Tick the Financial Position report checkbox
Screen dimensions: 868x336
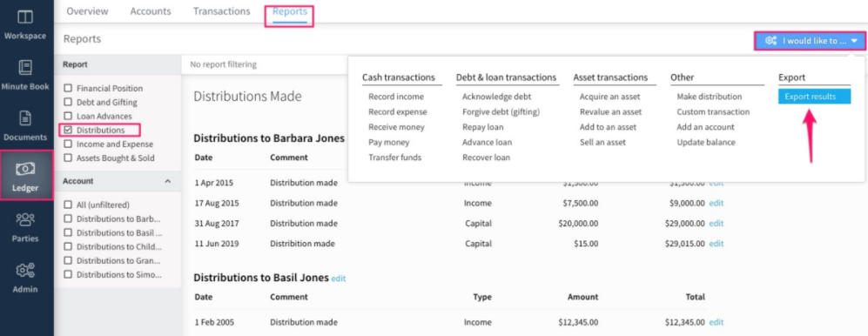coord(68,88)
